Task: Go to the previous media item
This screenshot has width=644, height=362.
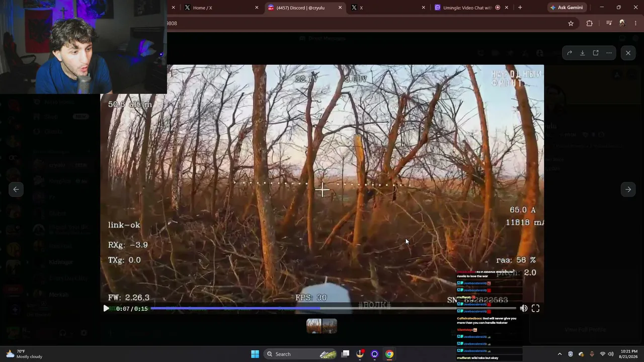Action: tap(16, 190)
